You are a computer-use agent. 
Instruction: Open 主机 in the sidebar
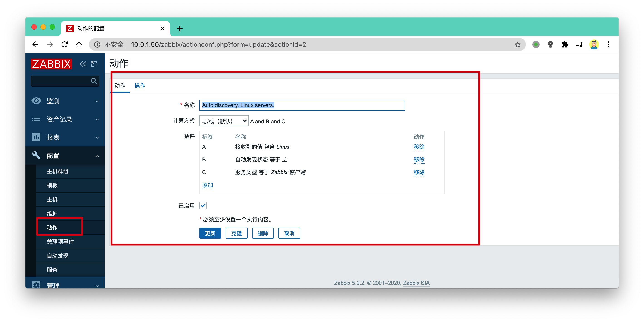click(x=70, y=200)
